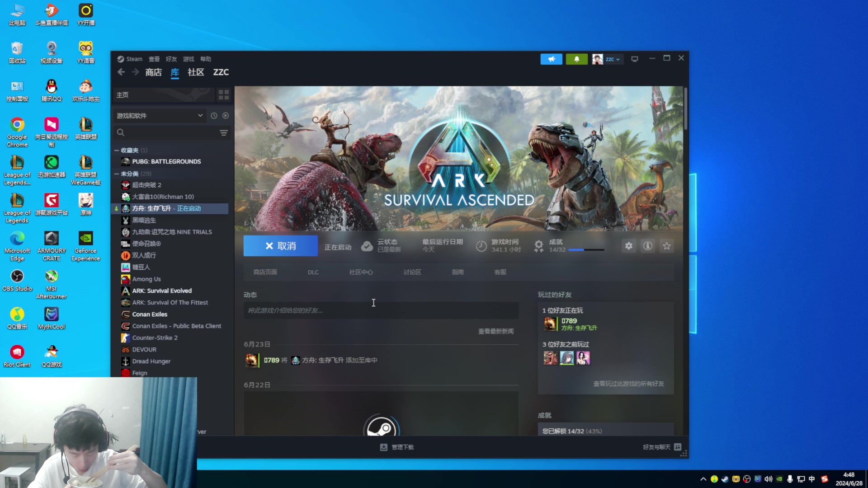868x488 pixels.
Task: Open ARK game settings gear
Action: coord(629,246)
